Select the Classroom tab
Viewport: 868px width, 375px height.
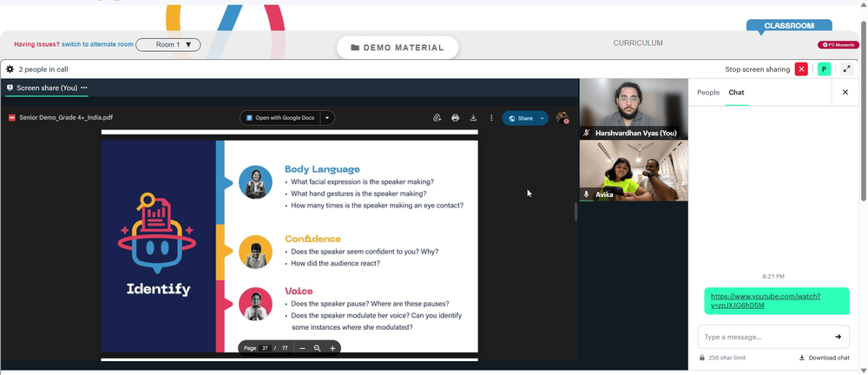click(789, 25)
